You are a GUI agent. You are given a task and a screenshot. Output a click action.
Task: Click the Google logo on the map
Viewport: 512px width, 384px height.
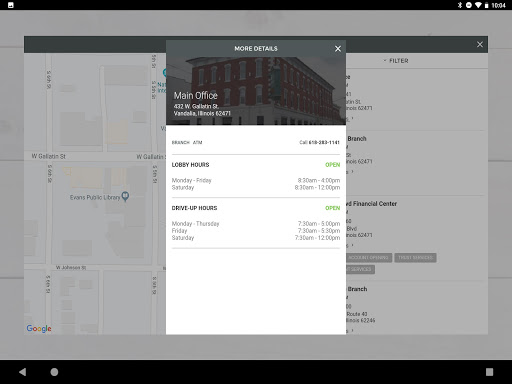pos(39,329)
